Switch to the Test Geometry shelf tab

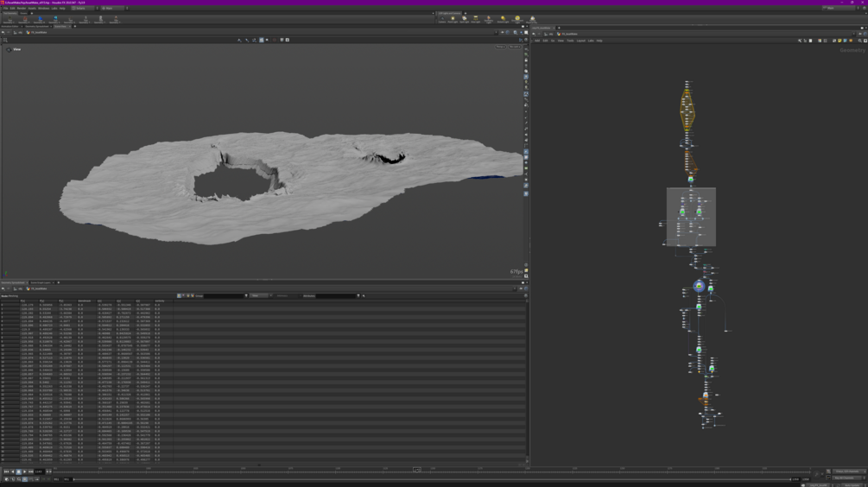10,13
